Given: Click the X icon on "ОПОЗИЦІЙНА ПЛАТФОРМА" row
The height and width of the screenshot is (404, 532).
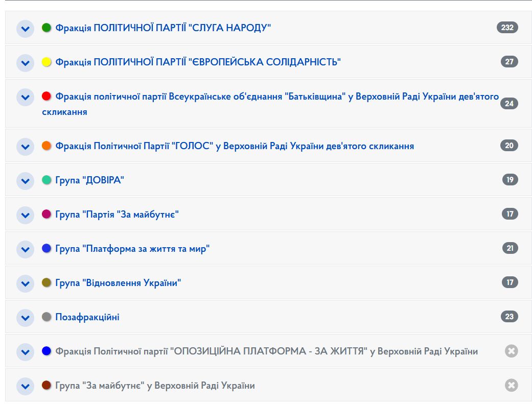Looking at the screenshot, I should pyautogui.click(x=511, y=351).
